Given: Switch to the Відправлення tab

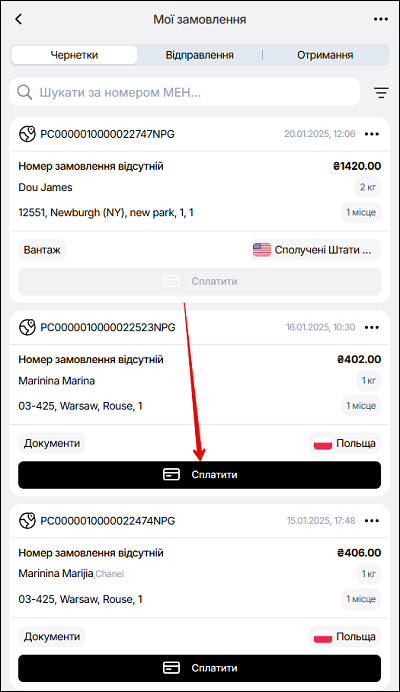Looking at the screenshot, I should click(x=200, y=55).
